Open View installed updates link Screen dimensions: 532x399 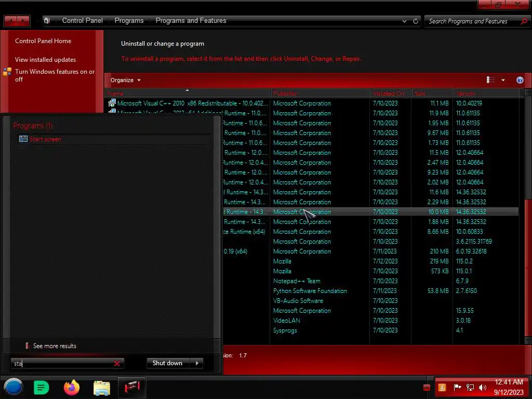pyautogui.click(x=46, y=59)
